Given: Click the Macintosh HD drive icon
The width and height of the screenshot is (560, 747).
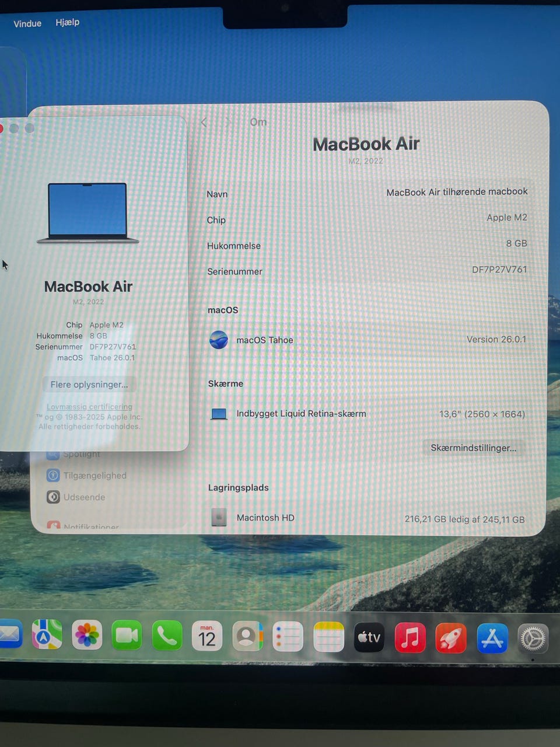Looking at the screenshot, I should click(219, 517).
